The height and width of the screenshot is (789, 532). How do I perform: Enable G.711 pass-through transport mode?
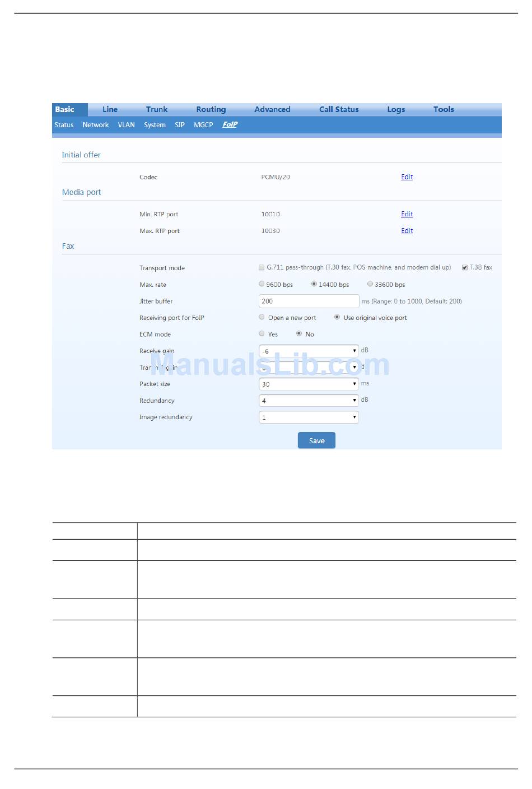click(x=262, y=268)
